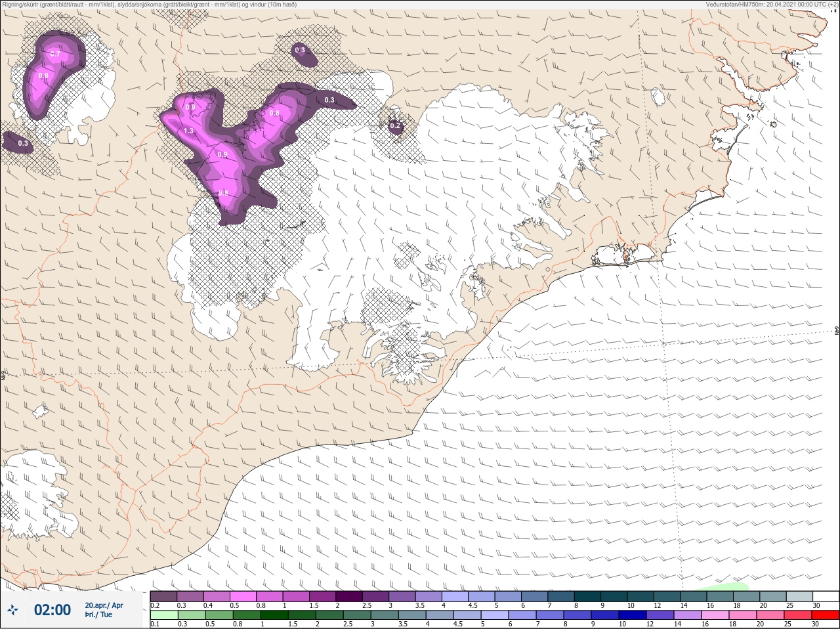This screenshot has width=840, height=629.
Task: Select the upper legend's bright pink swatch starting at 0.5
Action: point(243,596)
